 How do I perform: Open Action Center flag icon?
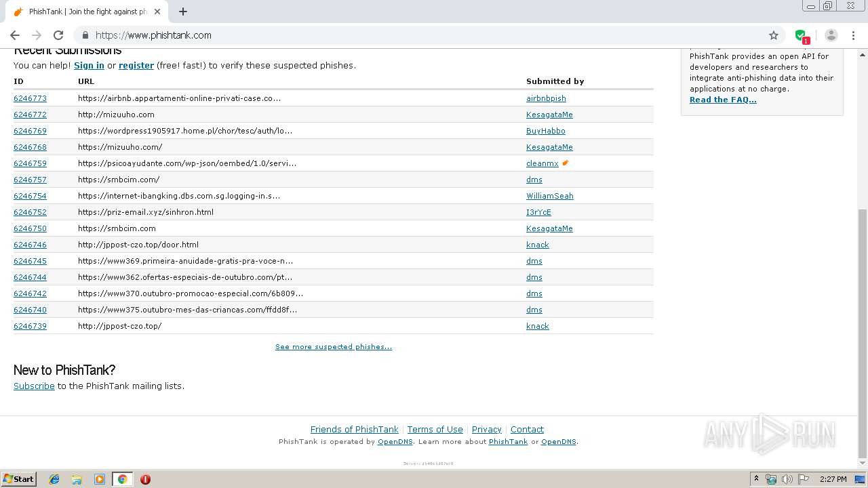tap(804, 479)
